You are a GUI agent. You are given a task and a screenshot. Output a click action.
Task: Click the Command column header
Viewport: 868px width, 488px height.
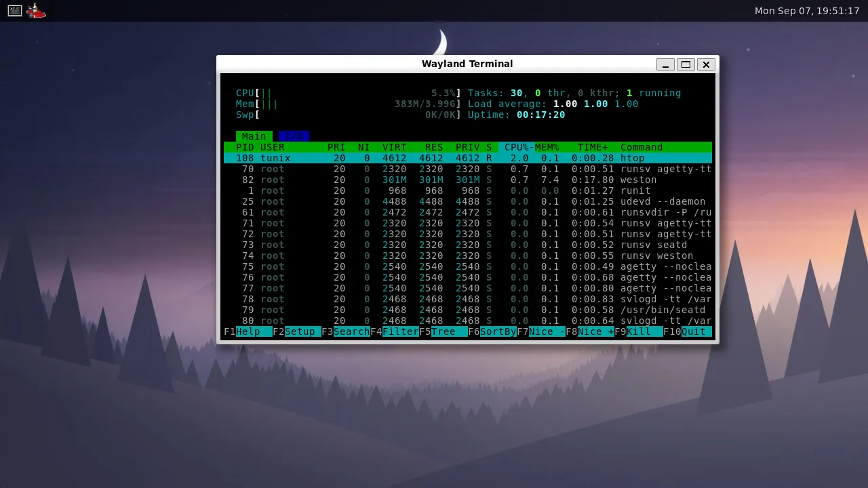click(x=642, y=147)
